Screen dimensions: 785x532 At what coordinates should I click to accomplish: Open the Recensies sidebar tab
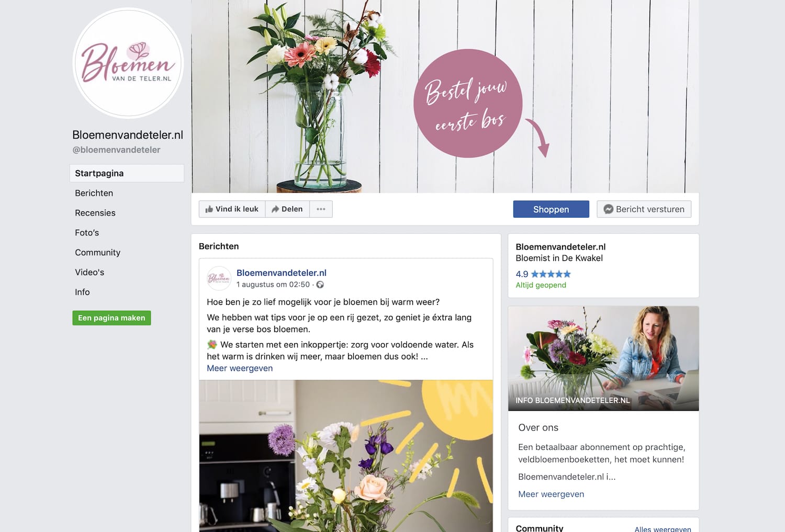pos(95,213)
